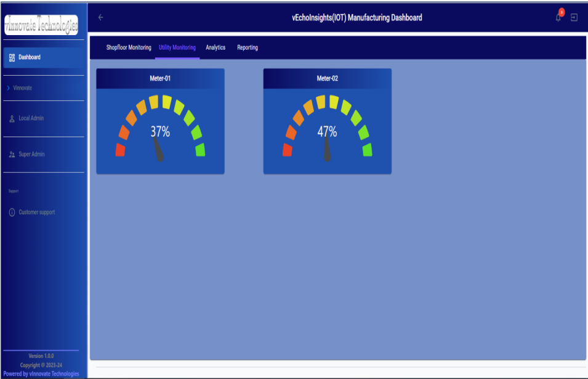
Task: Open Dashboard in the sidebar
Action: (x=44, y=57)
